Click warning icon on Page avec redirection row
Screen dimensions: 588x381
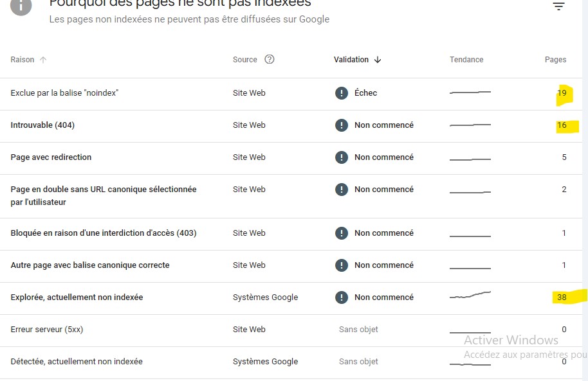[341, 157]
